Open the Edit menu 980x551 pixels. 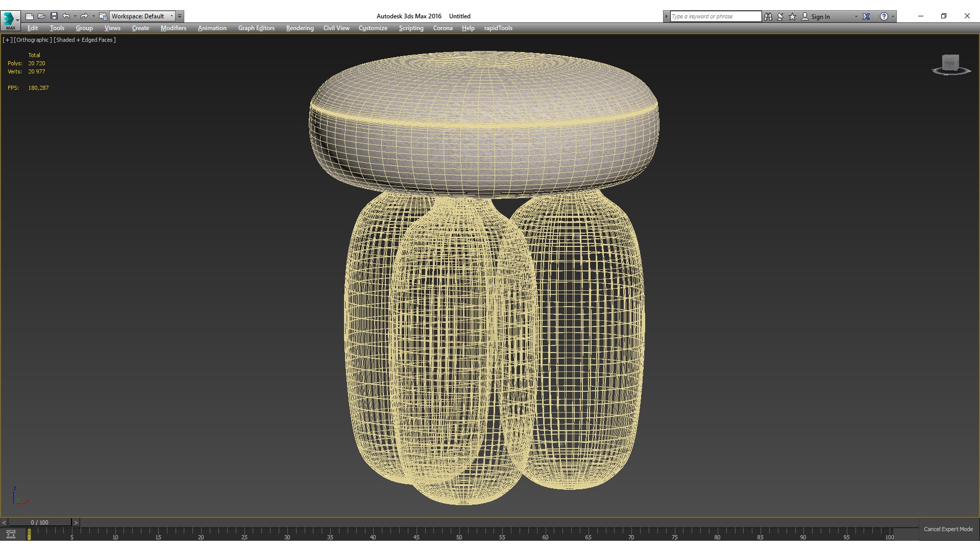(x=33, y=28)
